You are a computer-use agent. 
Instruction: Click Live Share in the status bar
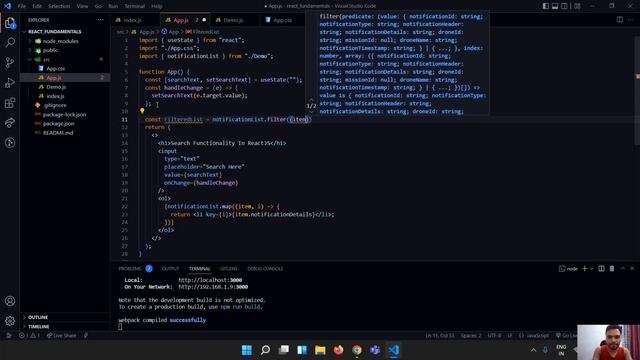[61, 336]
